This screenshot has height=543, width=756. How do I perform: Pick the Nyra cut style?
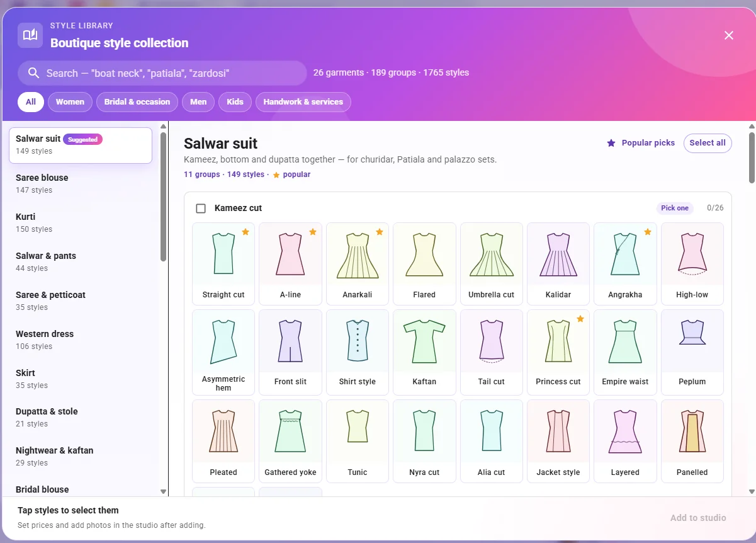(x=424, y=441)
